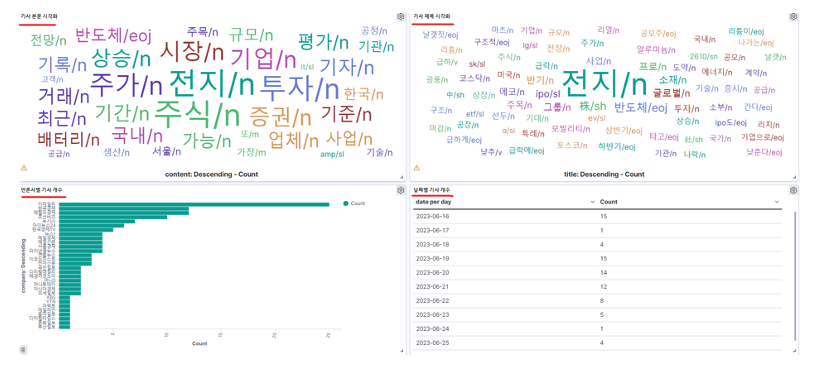
Task: Click 언론사별 기사 개수 panel title
Action: 43,191
